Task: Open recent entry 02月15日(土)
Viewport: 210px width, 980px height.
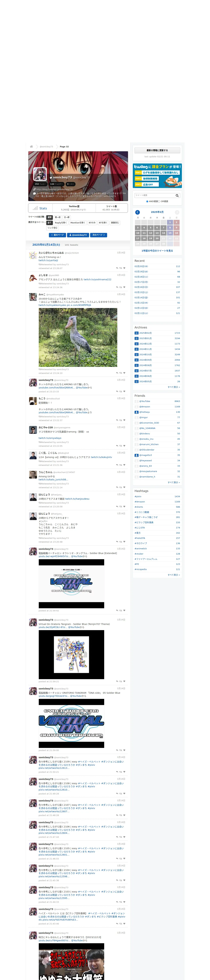Action: (141, 293)
